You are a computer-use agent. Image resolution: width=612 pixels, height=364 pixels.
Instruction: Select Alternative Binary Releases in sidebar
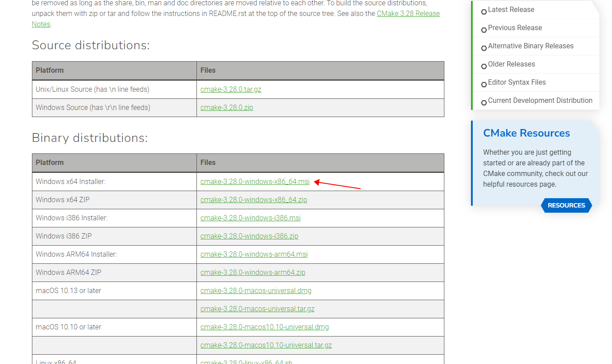click(x=530, y=46)
